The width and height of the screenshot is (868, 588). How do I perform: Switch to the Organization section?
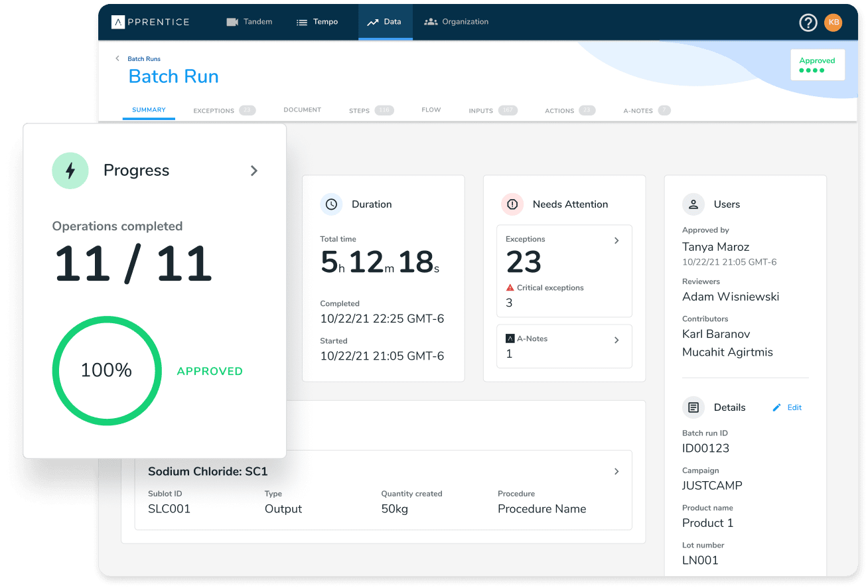click(x=457, y=22)
